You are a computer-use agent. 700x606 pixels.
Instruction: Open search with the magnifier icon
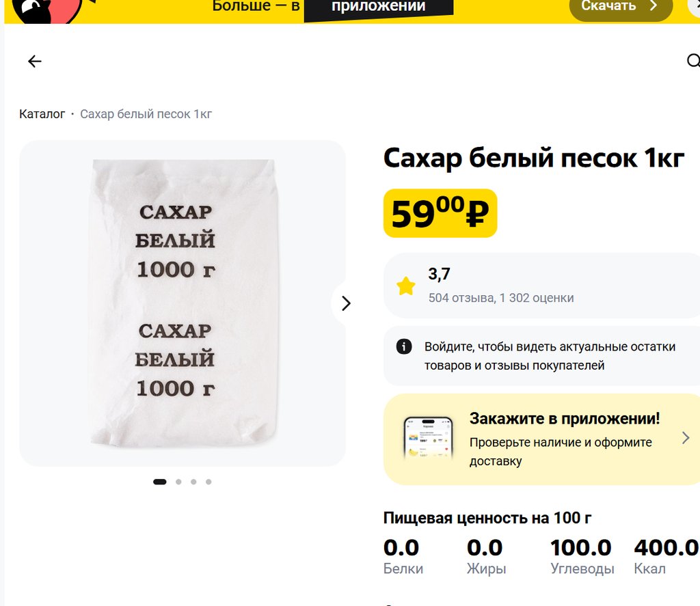pyautogui.click(x=693, y=61)
